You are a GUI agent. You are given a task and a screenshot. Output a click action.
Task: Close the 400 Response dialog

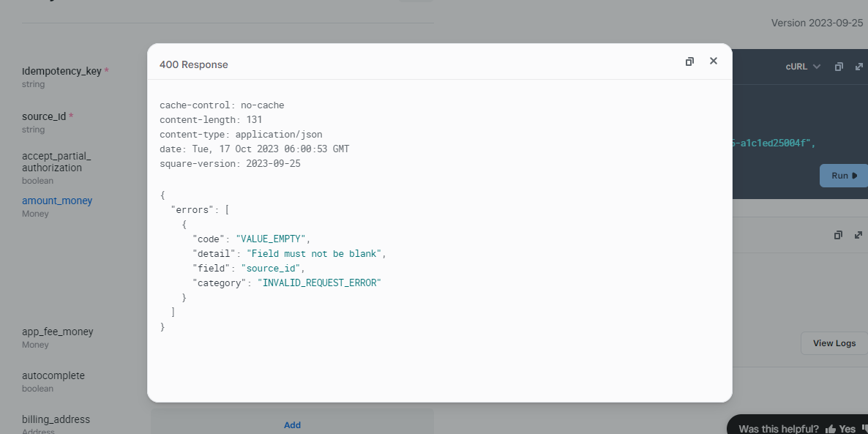click(x=714, y=61)
